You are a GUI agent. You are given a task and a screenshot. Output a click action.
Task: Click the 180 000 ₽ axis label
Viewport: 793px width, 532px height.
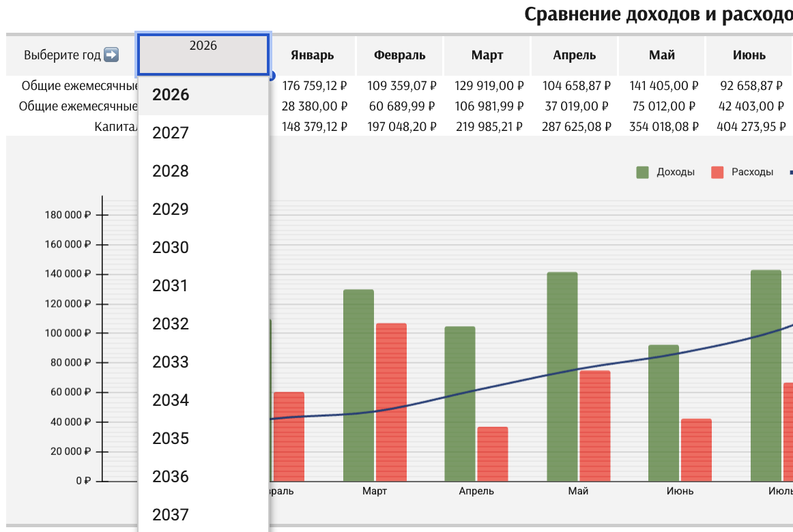click(x=68, y=215)
